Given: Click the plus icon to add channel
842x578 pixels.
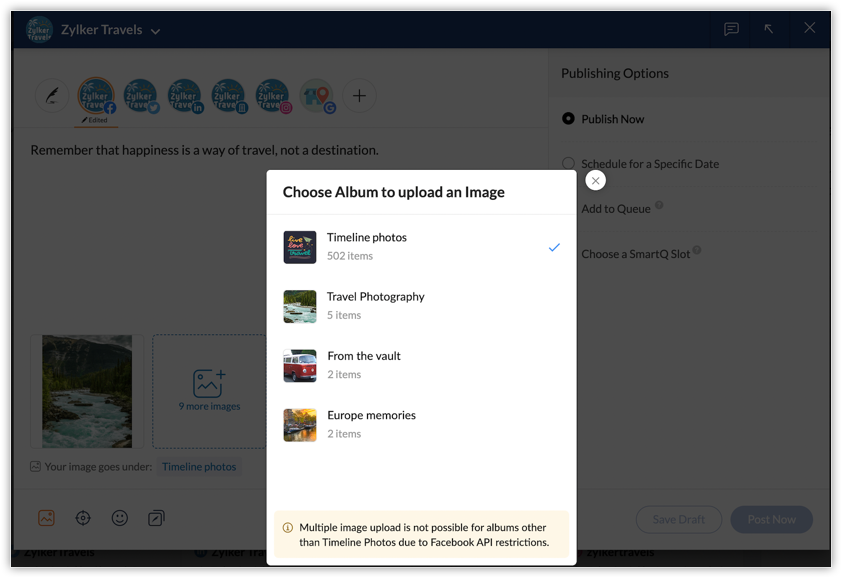Looking at the screenshot, I should coord(359,96).
